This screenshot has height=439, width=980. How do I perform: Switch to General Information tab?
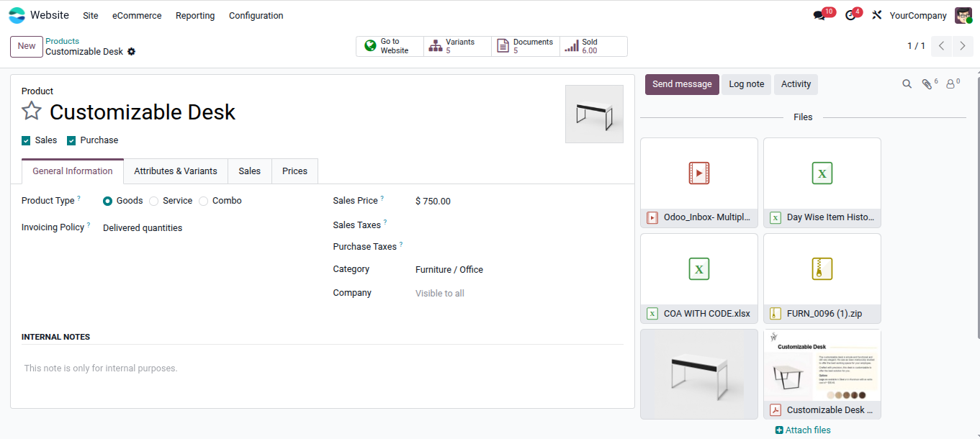point(73,171)
